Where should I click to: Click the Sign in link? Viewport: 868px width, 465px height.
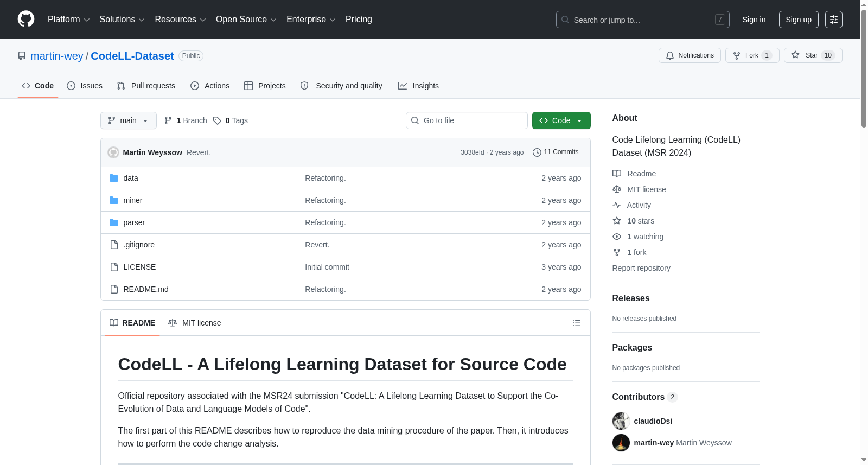754,20
